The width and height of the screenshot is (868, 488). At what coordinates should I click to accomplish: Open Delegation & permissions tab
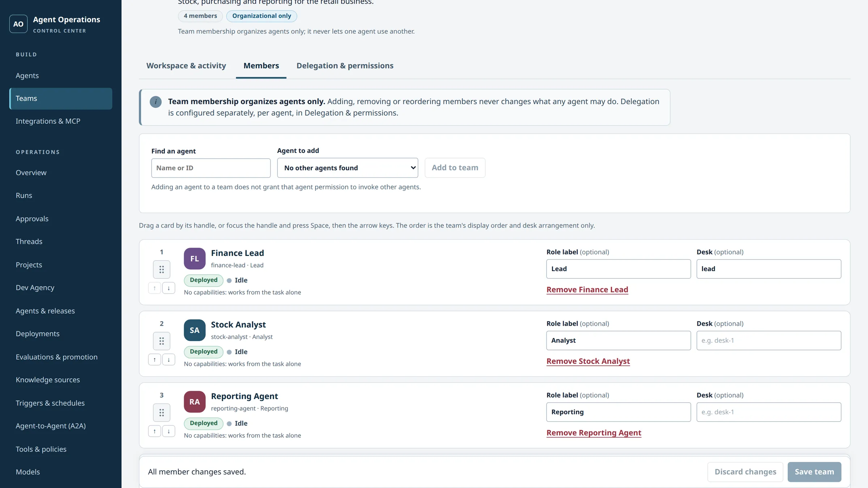point(345,66)
